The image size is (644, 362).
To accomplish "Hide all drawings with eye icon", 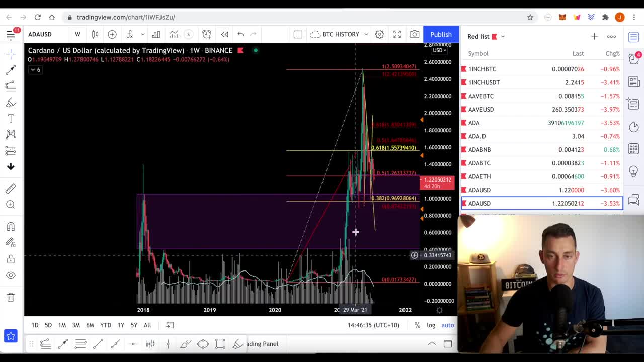I will (11, 275).
